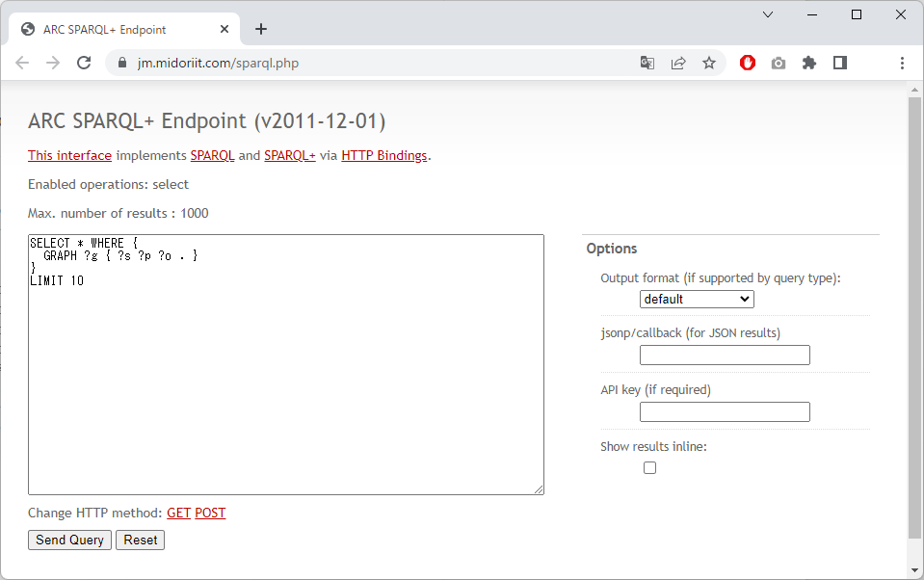Open Chrome's three-dot menu
The image size is (924, 580).
tap(902, 63)
